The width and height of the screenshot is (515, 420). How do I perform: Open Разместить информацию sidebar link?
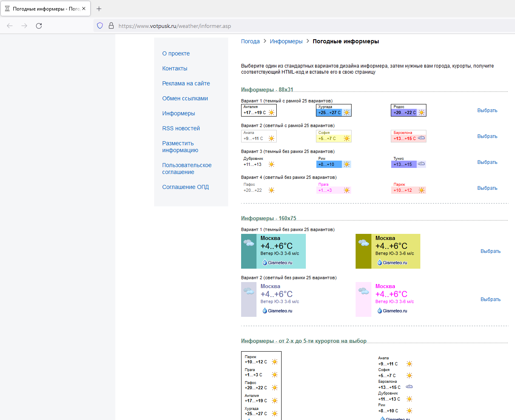tap(180, 146)
